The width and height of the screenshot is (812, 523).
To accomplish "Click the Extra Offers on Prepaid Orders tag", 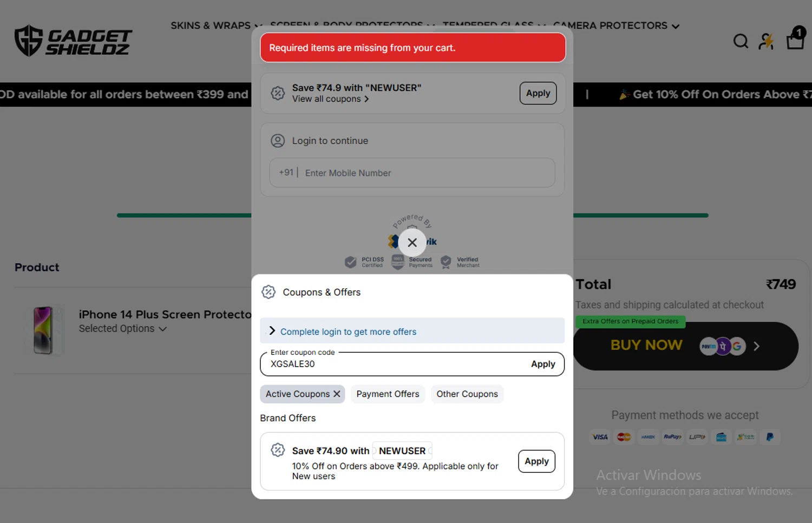I will [x=630, y=321].
